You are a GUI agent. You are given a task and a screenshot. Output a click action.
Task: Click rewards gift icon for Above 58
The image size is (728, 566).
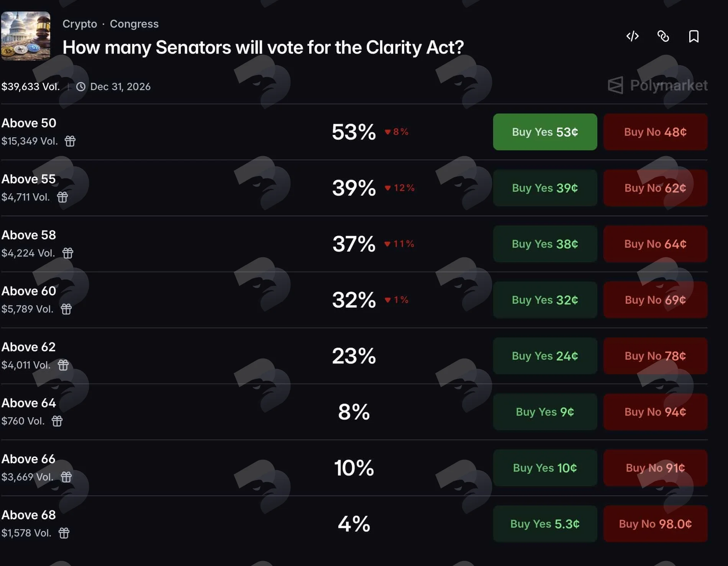[68, 253]
